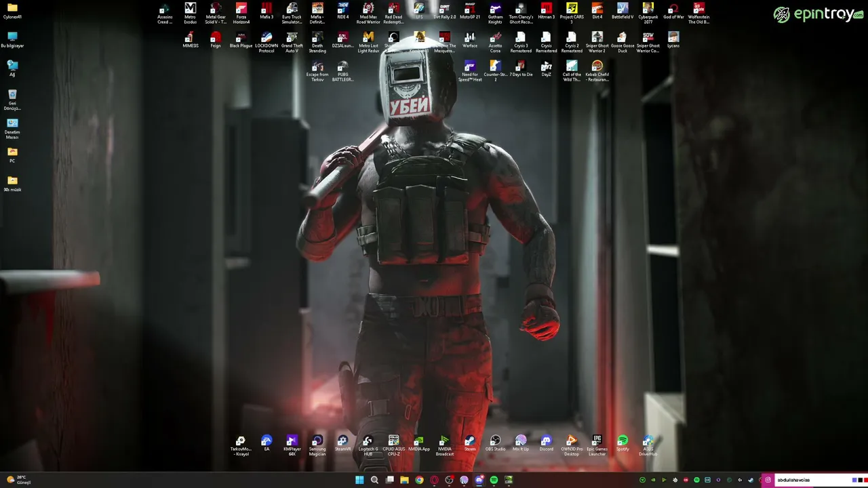Select the God of War shortcut

pos(673,11)
